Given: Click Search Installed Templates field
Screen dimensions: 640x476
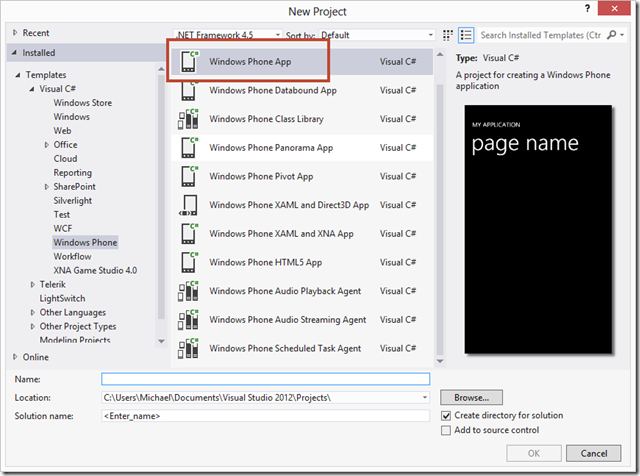Looking at the screenshot, I should (x=541, y=35).
